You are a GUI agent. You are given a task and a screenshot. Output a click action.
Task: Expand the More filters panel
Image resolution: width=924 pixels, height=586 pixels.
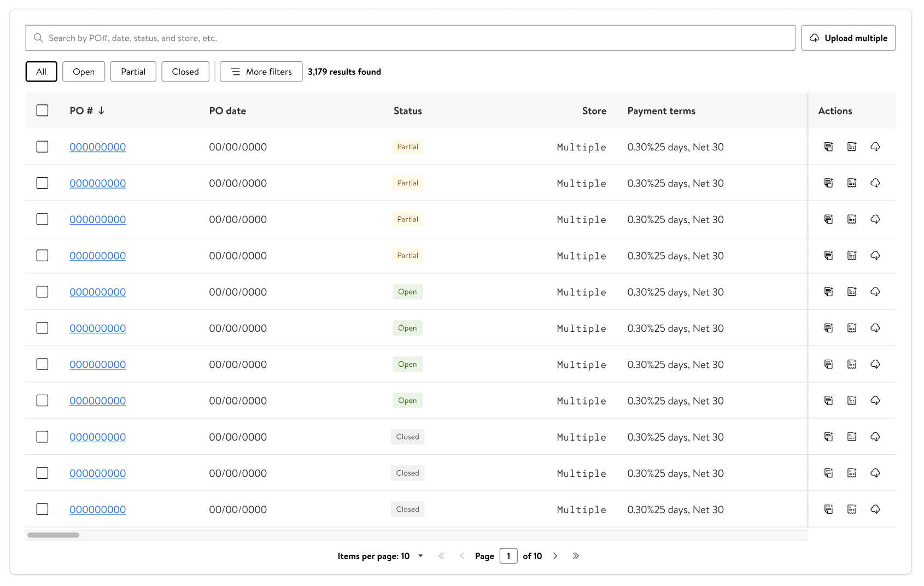261,72
